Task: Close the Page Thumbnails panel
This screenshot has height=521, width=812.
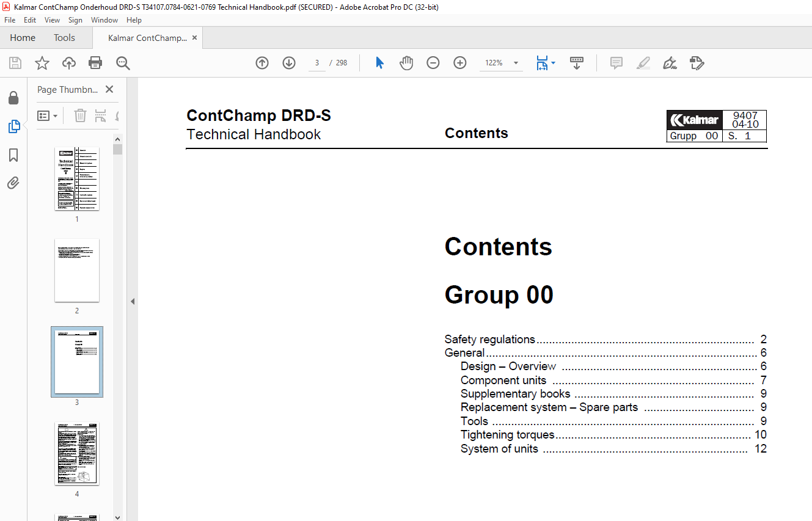Action: (x=109, y=89)
